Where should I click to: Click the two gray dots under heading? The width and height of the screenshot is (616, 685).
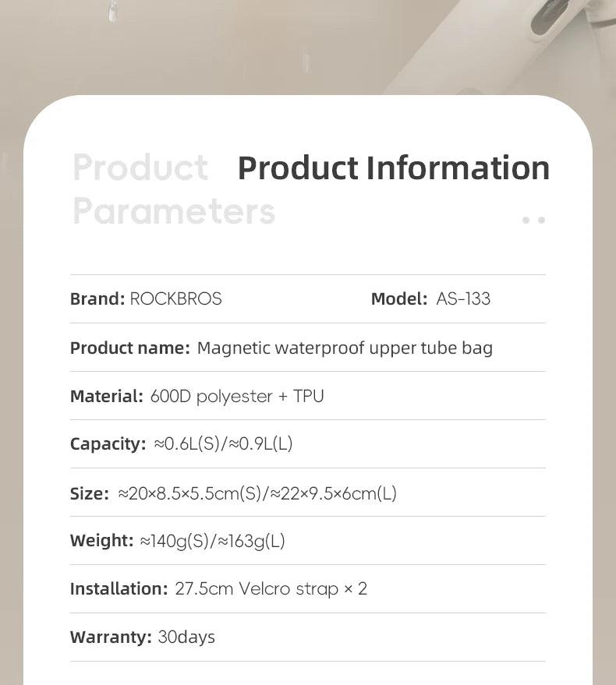534,221
